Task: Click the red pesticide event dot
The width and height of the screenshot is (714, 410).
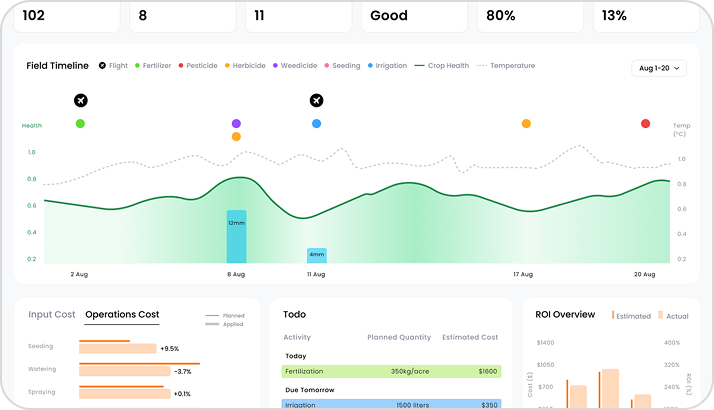Action: pos(645,124)
